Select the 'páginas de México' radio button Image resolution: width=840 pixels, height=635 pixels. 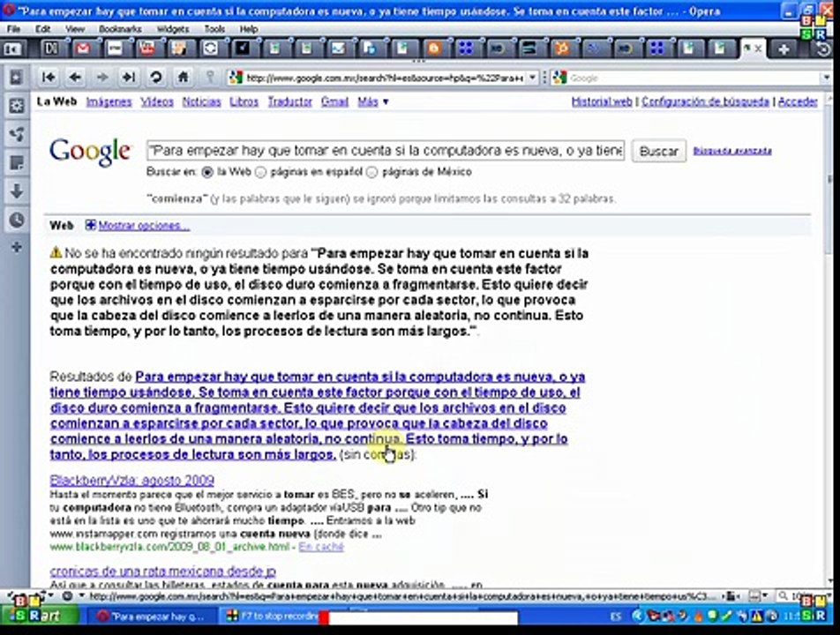point(372,172)
